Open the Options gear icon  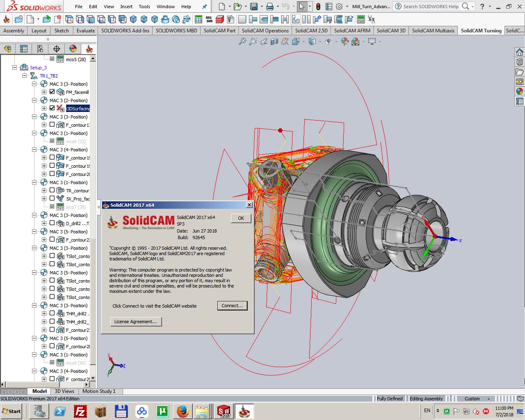click(339, 7)
